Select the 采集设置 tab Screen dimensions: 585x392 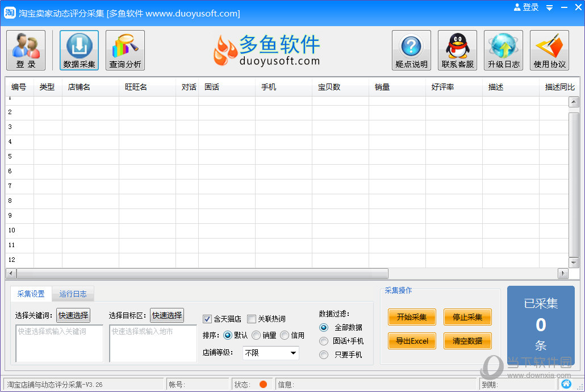tap(31, 294)
